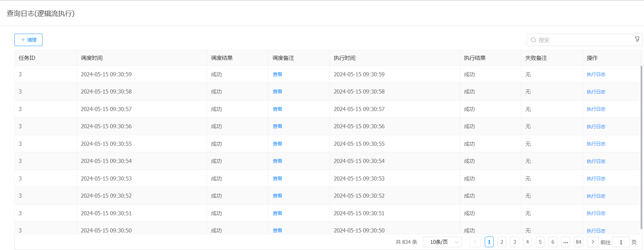The width and height of the screenshot is (644, 250).
Task: Click the page jump number input
Action: pos(621,242)
